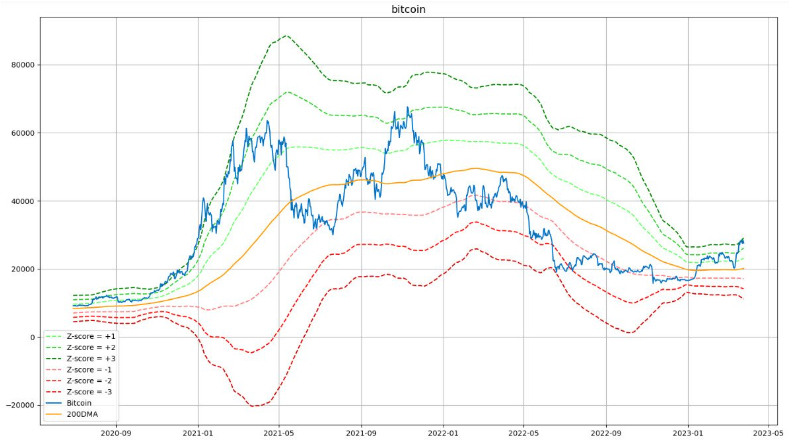The height and width of the screenshot is (447, 792).
Task: Click x-axis label "2021-05"
Action: (x=279, y=433)
